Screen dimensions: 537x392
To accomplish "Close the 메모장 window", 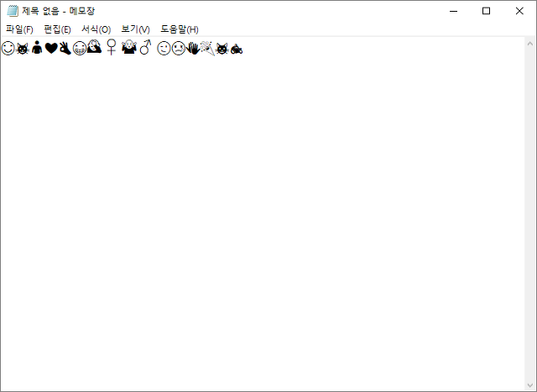I will [519, 11].
